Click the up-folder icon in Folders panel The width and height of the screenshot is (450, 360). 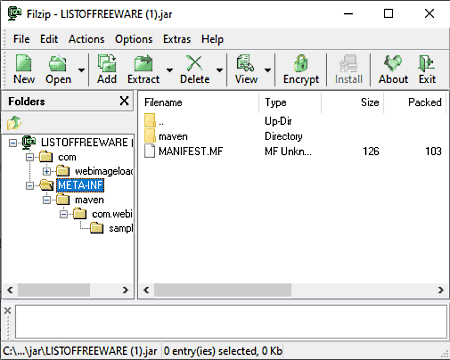[x=14, y=123]
